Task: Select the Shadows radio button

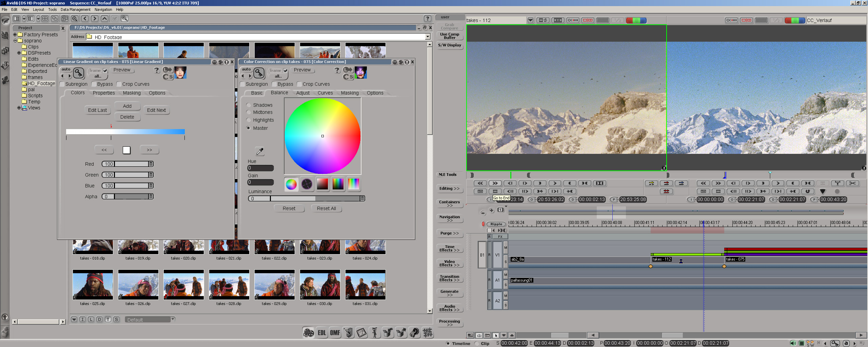Action: pos(249,105)
